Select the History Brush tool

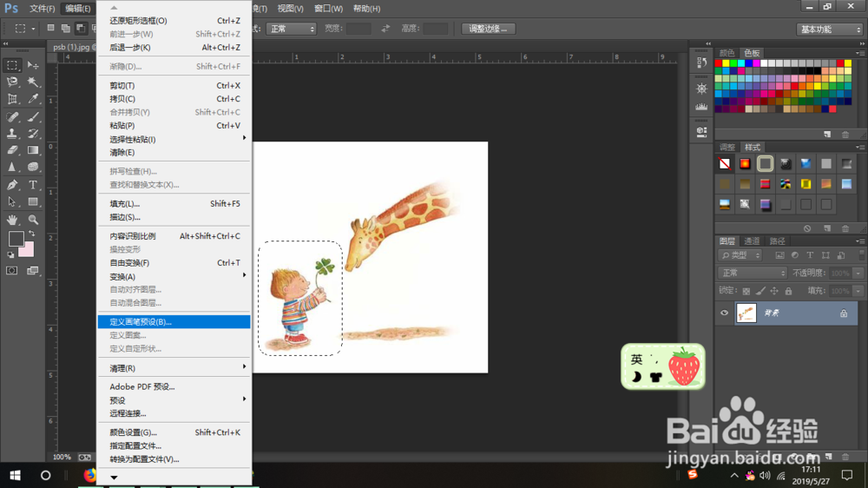pos(33,134)
